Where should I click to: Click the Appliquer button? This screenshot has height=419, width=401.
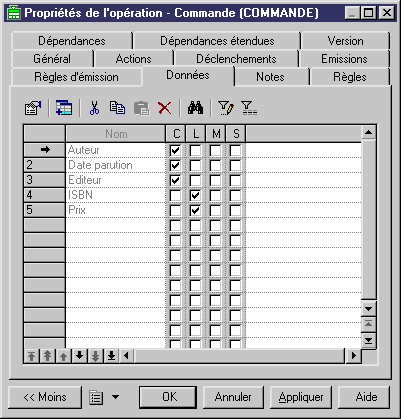click(301, 397)
